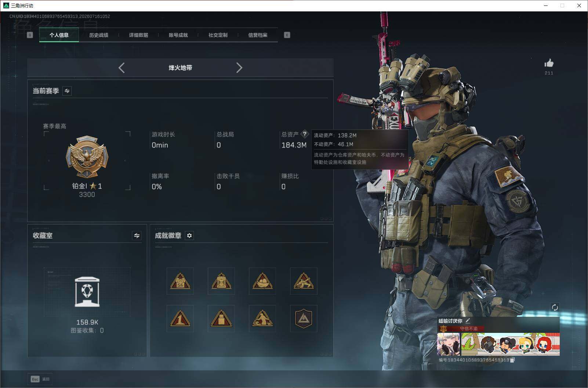The image size is (588, 388).
Task: Select the figure in waves achievement badge
Action: [x=262, y=319]
